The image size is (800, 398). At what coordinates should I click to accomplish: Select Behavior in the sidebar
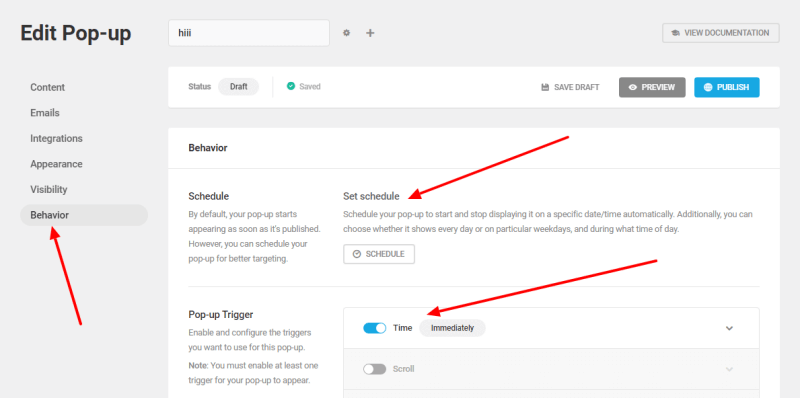point(84,215)
